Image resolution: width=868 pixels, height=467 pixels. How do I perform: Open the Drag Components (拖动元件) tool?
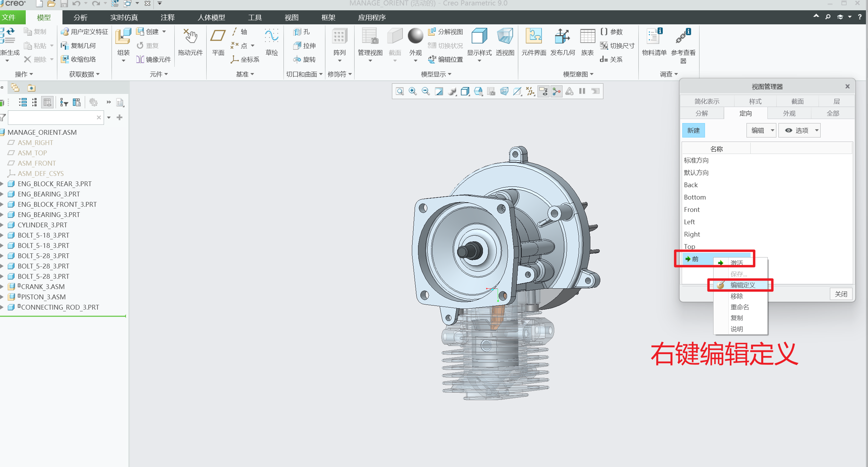pos(190,36)
